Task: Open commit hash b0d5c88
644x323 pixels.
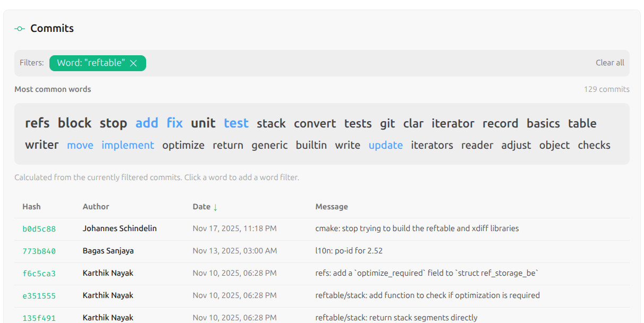Action: [39, 229]
